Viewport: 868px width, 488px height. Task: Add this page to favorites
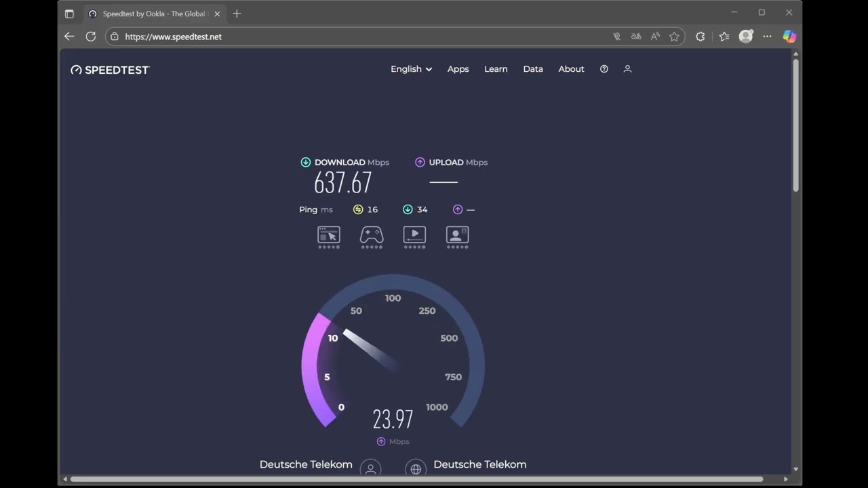click(x=674, y=37)
